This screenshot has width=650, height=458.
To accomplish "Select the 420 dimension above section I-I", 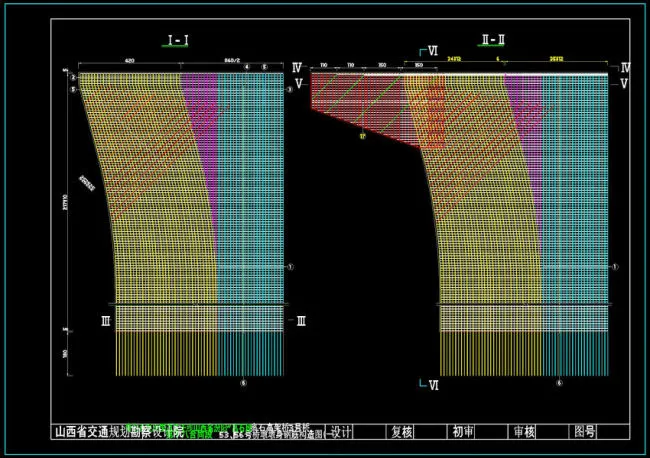I will click(129, 62).
